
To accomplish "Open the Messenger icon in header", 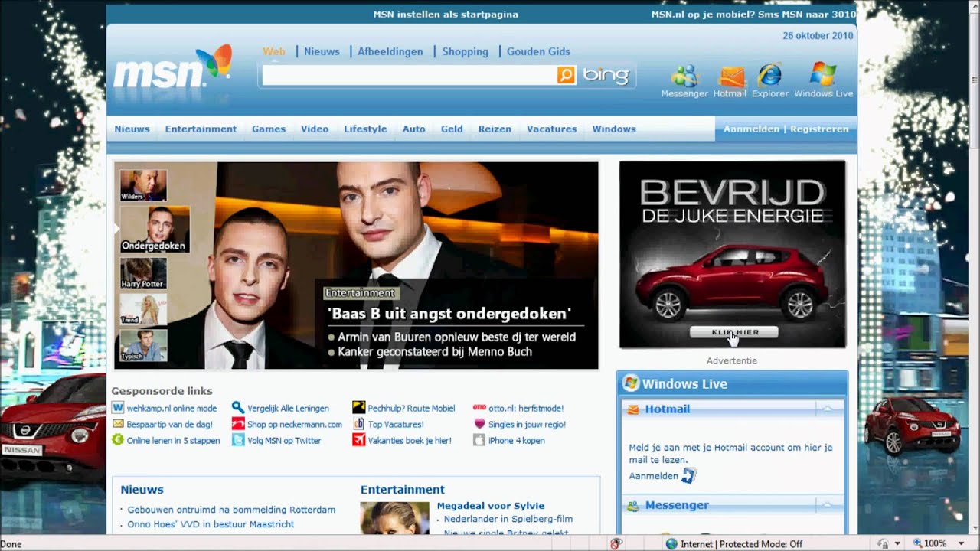I will (x=684, y=76).
